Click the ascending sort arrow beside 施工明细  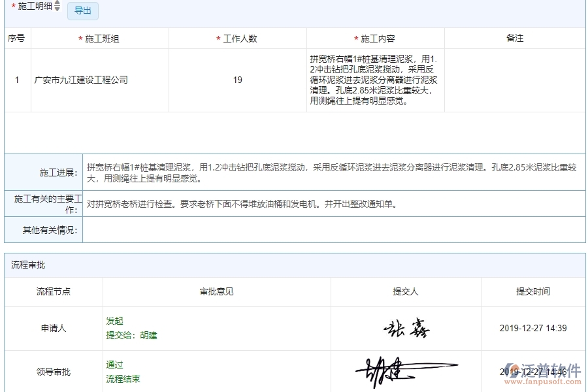click(57, 3)
